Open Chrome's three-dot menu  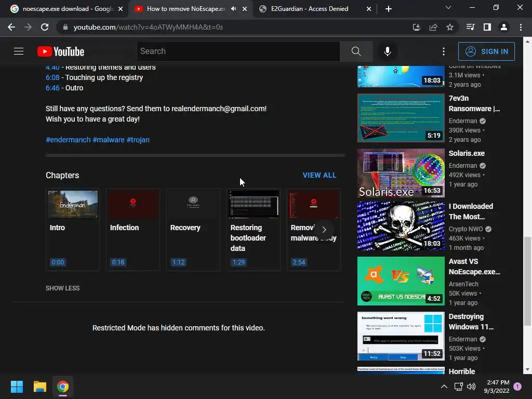521,27
